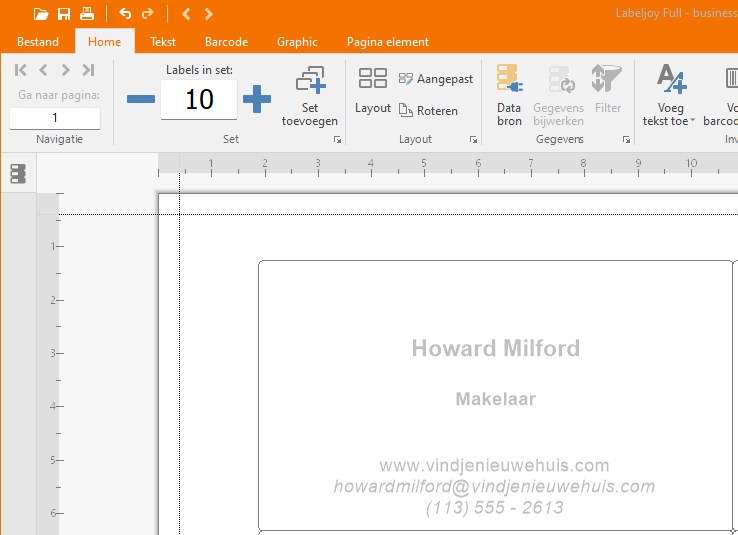Expand the Gegevens group dialog launcher
738x535 pixels.
click(626, 140)
